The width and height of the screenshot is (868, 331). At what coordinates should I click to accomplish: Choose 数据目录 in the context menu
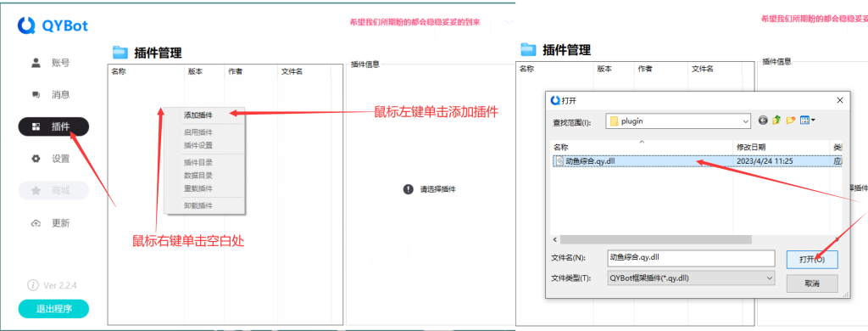[198, 175]
